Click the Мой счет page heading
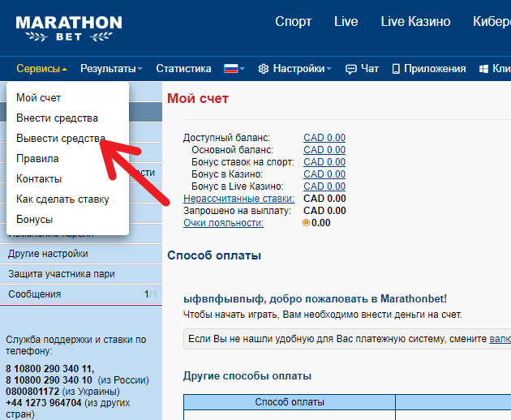The height and width of the screenshot is (420, 511). pos(198,98)
